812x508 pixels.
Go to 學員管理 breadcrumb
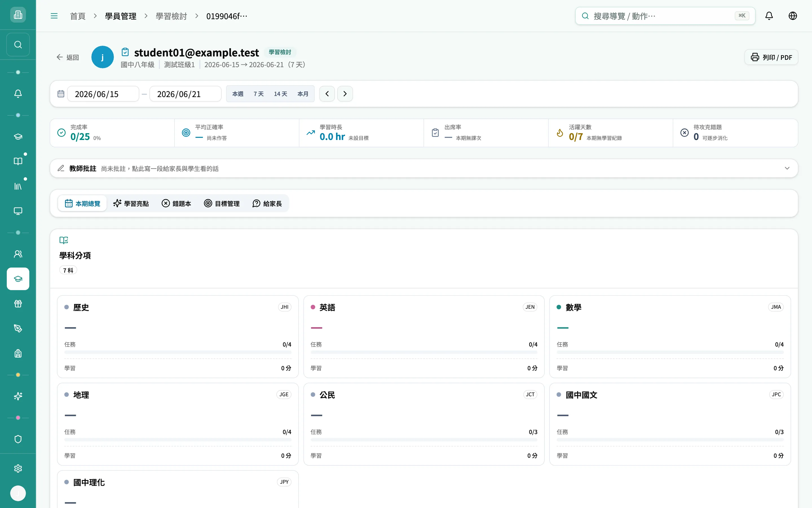(x=120, y=16)
